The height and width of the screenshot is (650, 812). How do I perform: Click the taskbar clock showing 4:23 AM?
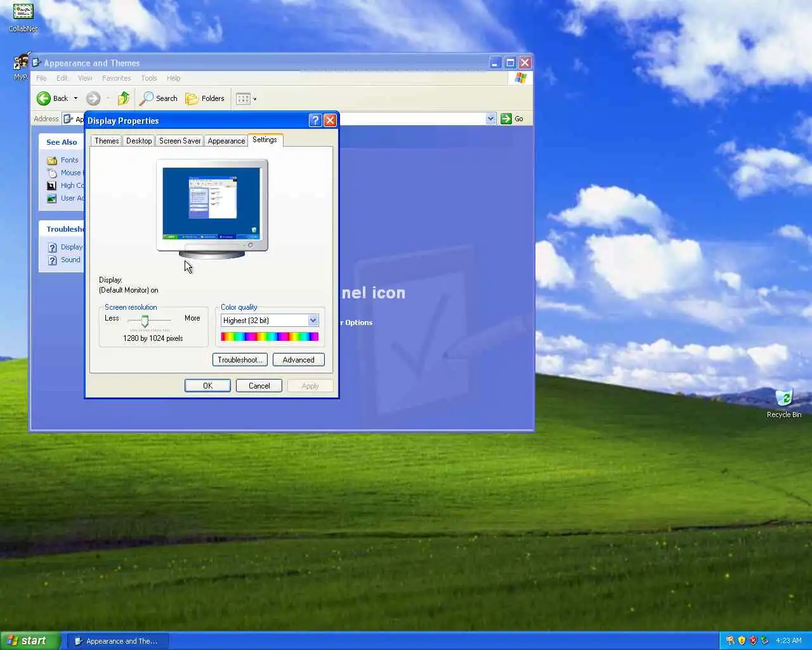tap(789, 640)
